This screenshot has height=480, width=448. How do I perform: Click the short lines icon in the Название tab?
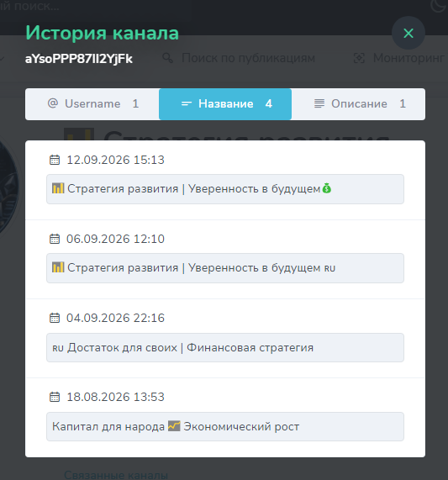[187, 103]
